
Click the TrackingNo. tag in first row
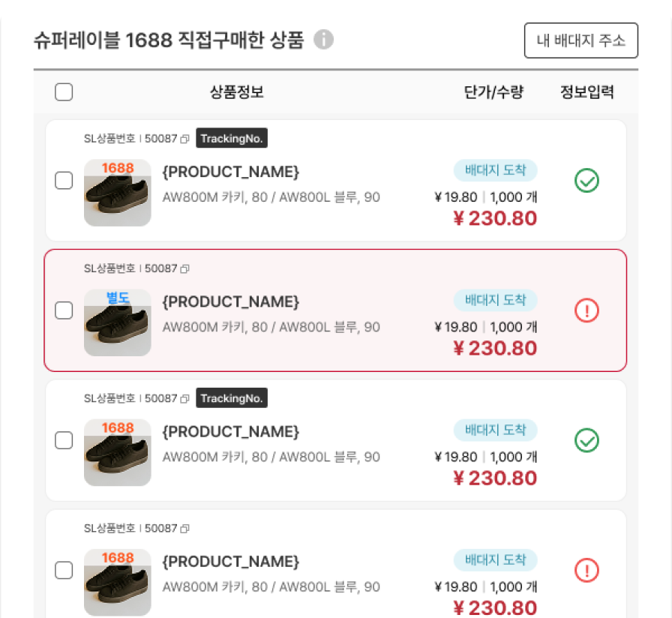coord(232,139)
